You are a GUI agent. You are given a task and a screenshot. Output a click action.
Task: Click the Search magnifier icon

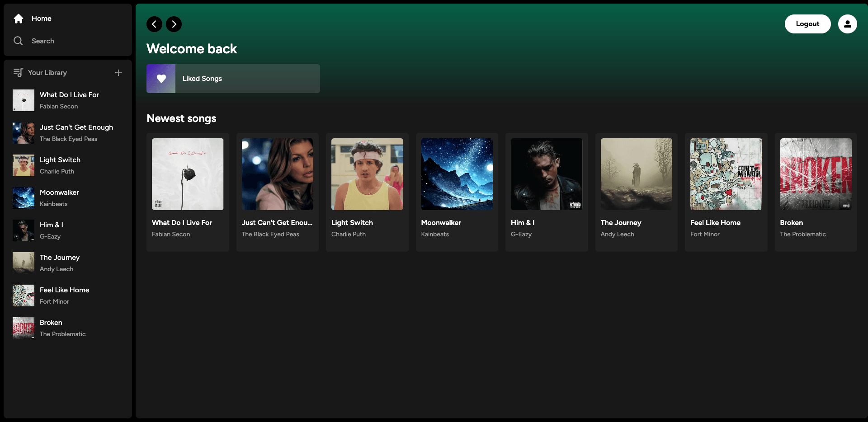[18, 41]
